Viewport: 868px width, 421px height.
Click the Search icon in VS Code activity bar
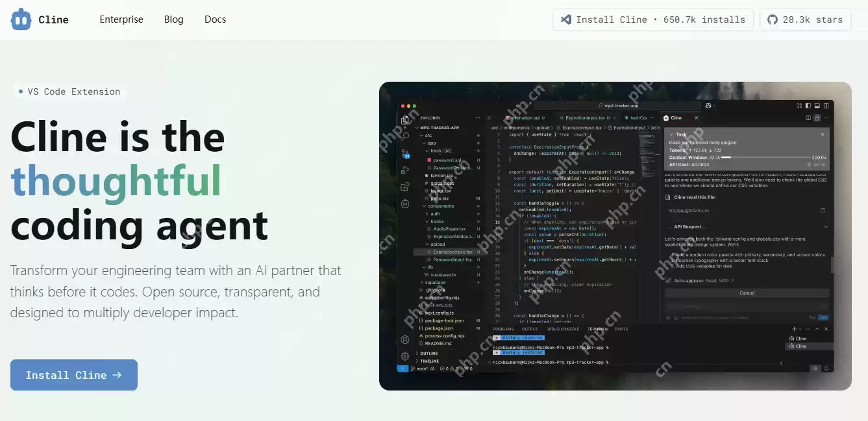pyautogui.click(x=405, y=136)
